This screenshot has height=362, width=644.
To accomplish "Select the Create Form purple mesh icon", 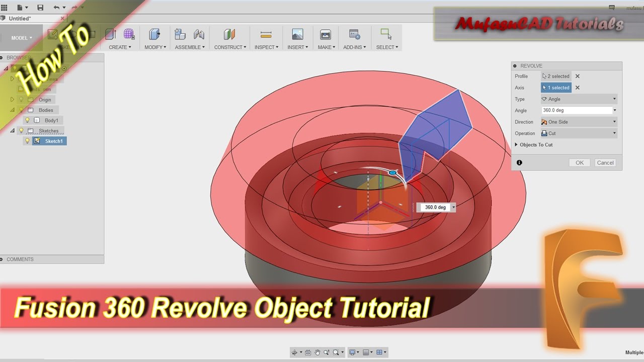I will tap(129, 34).
